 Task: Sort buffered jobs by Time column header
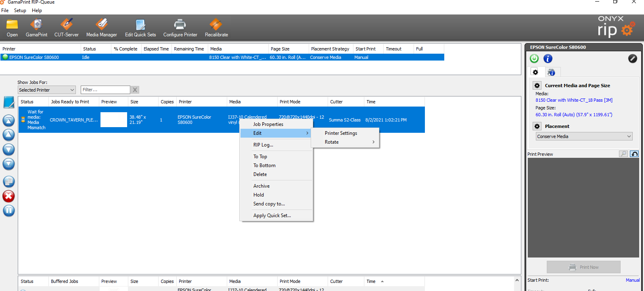tap(394, 281)
